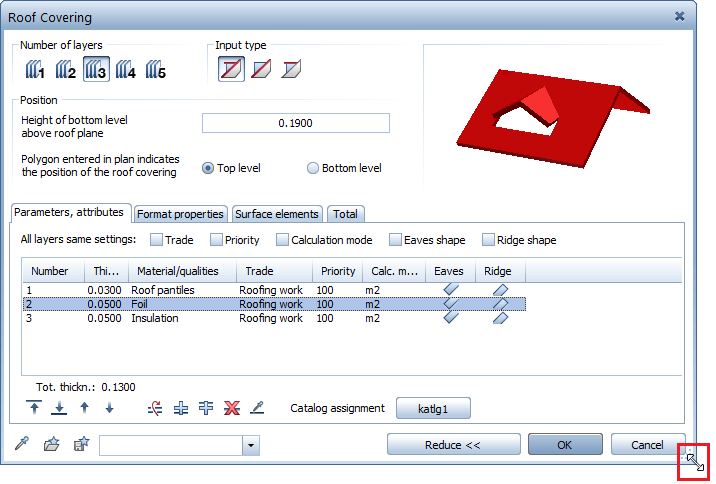Click the reverse layer order icon
This screenshot has height=484, width=716.
tap(155, 408)
